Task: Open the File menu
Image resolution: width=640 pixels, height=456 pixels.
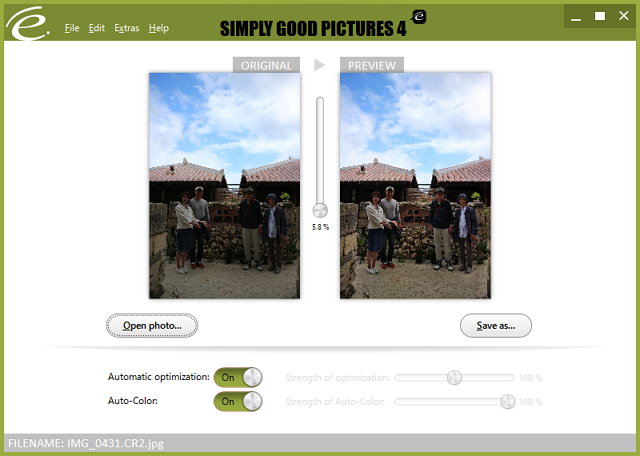Action: (x=72, y=28)
